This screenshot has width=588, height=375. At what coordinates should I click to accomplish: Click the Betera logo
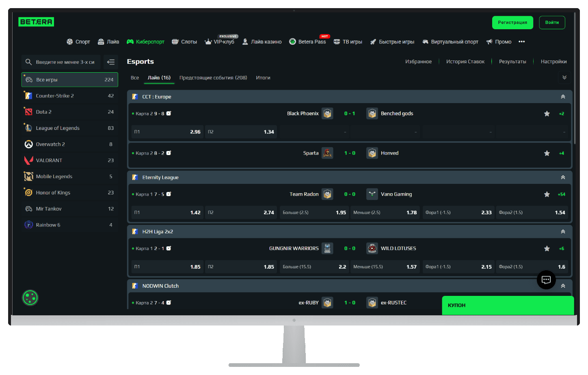36,22
